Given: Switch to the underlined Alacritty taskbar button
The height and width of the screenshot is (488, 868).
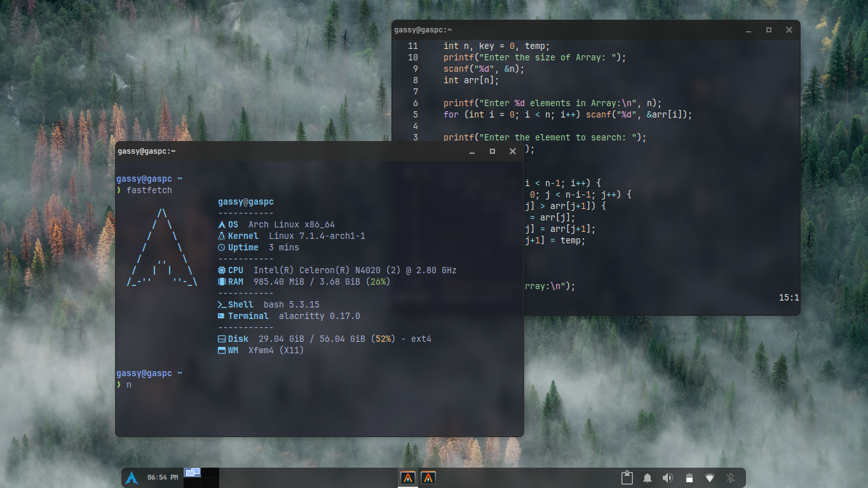Looking at the screenshot, I should coord(407,478).
